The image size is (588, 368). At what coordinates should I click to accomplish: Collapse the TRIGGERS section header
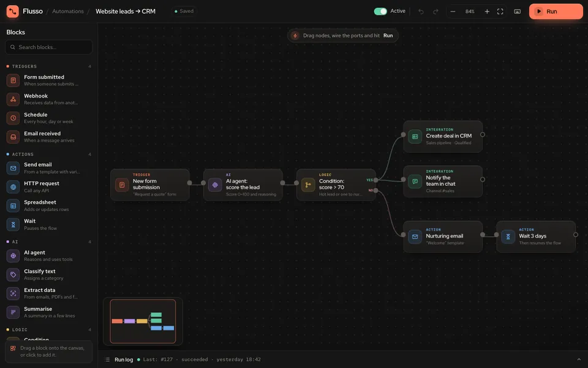click(x=49, y=66)
